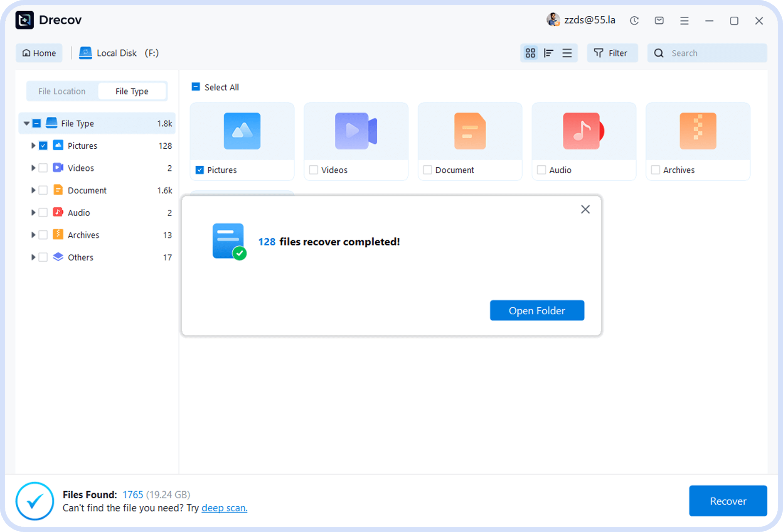
Task: Open scan history clock icon
Action: tap(634, 20)
